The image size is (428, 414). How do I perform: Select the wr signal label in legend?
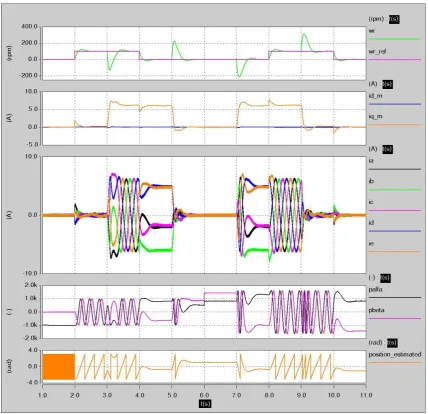pos(372,31)
